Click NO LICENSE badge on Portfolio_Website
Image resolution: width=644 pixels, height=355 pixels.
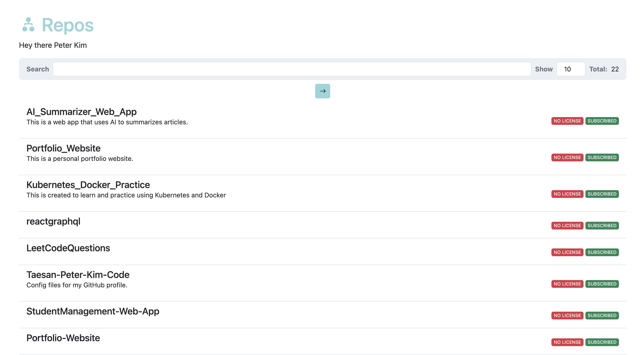(567, 157)
